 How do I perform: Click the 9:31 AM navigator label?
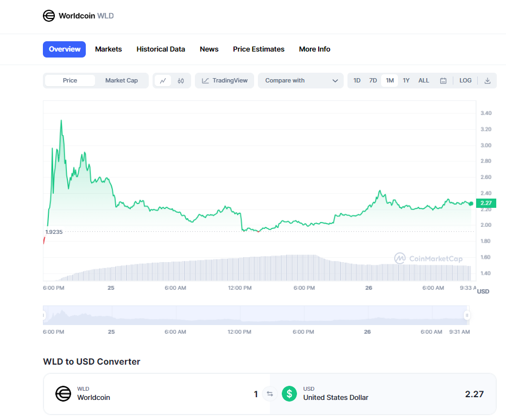459,332
